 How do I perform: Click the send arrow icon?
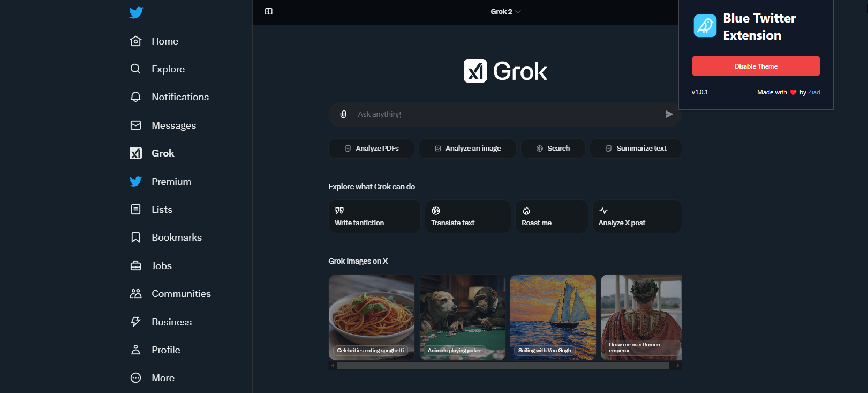point(669,114)
